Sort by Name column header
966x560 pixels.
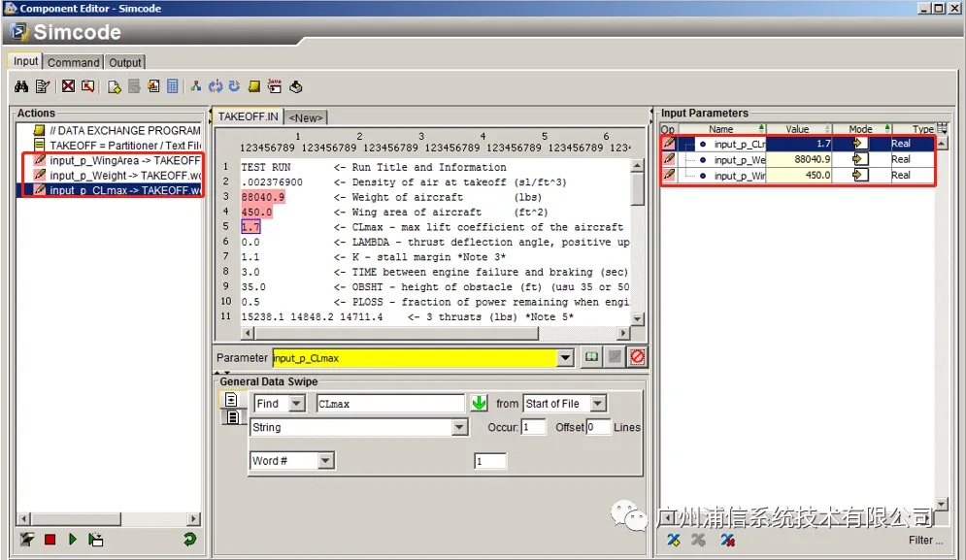[x=720, y=129]
